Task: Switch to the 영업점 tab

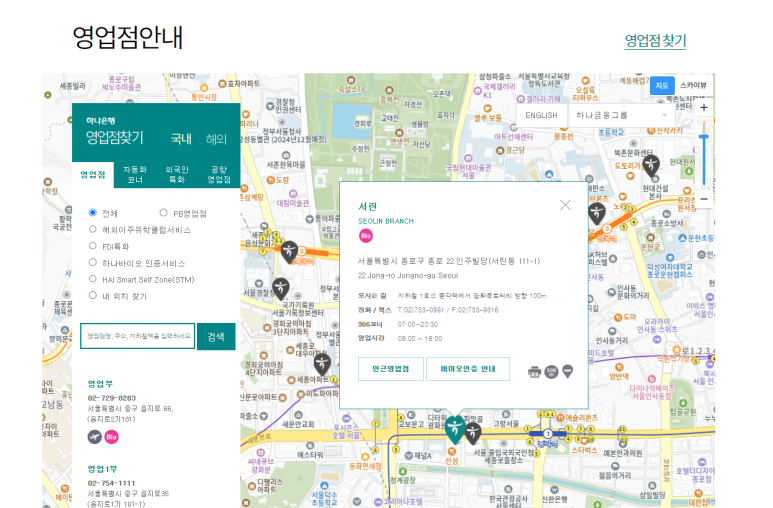Action: 93,175
